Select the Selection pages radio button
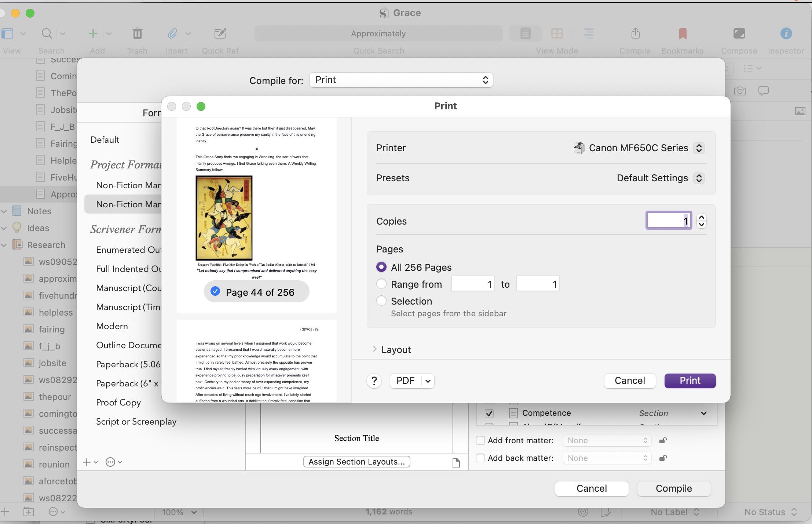The image size is (812, 524). coord(381,301)
